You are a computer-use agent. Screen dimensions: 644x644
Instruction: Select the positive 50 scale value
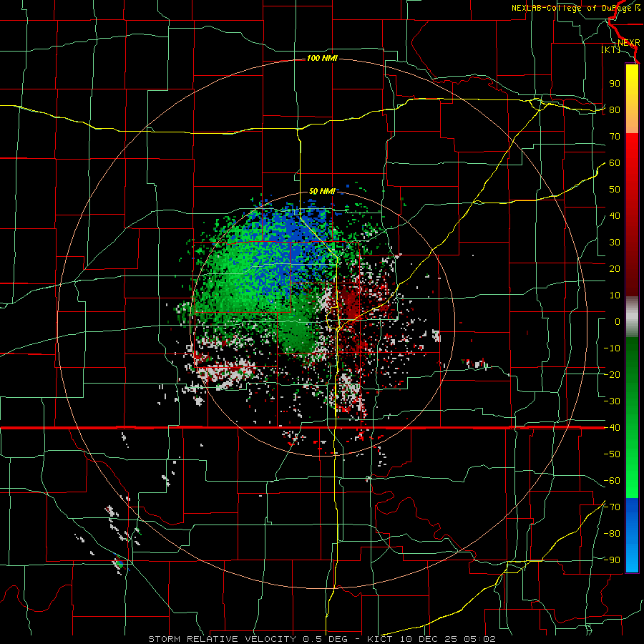pyautogui.click(x=615, y=190)
